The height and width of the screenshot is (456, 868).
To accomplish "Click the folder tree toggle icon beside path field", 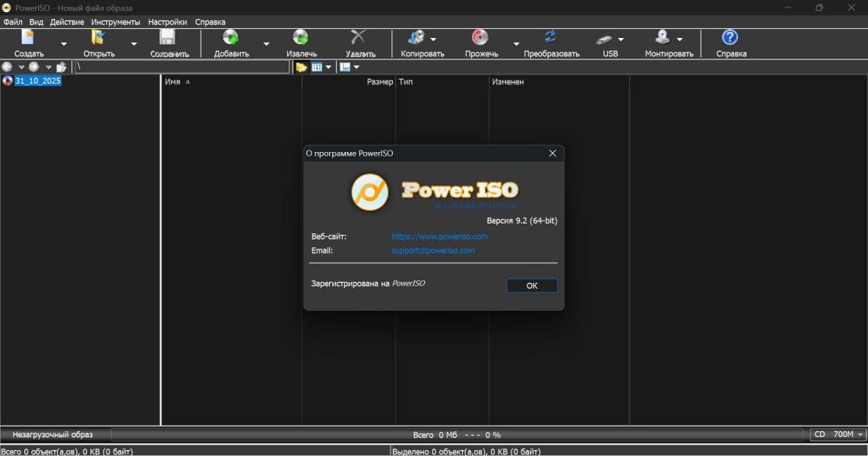I will pos(302,67).
